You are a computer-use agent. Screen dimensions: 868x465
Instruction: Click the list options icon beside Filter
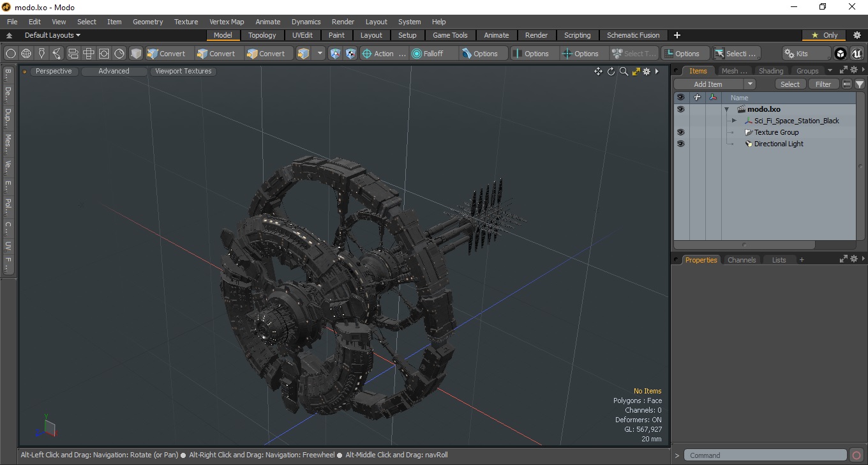[847, 84]
